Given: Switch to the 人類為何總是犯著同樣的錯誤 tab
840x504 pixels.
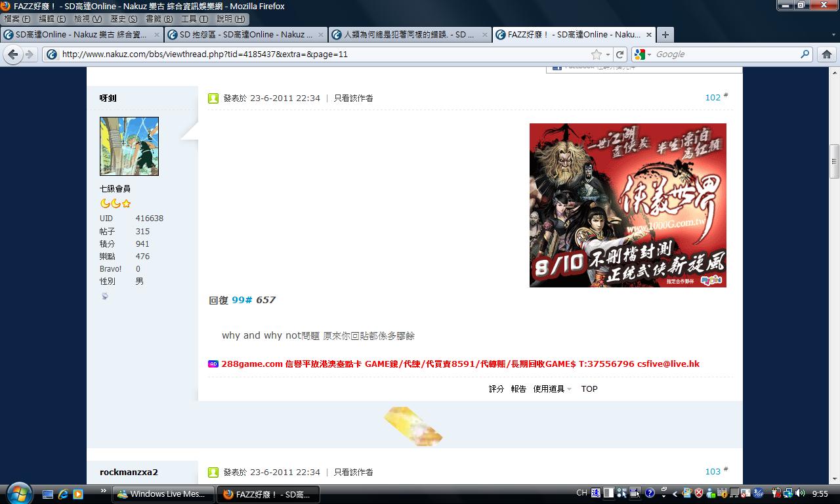Looking at the screenshot, I should 409,35.
